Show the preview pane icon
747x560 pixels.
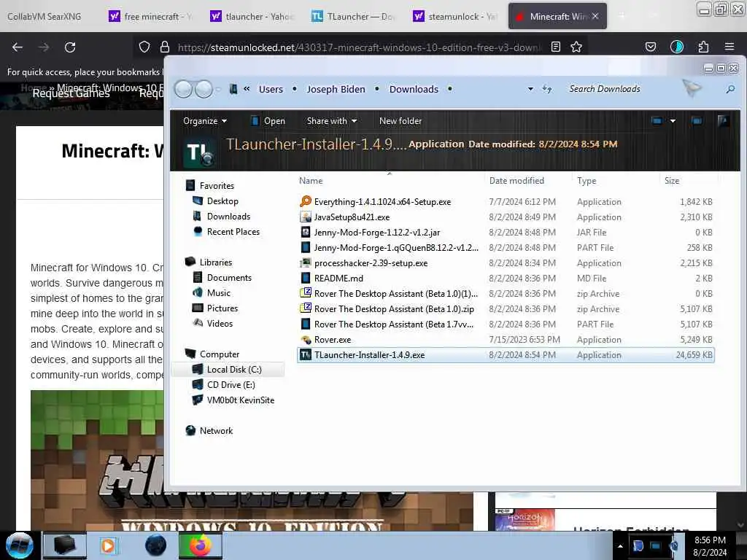pyautogui.click(x=697, y=121)
